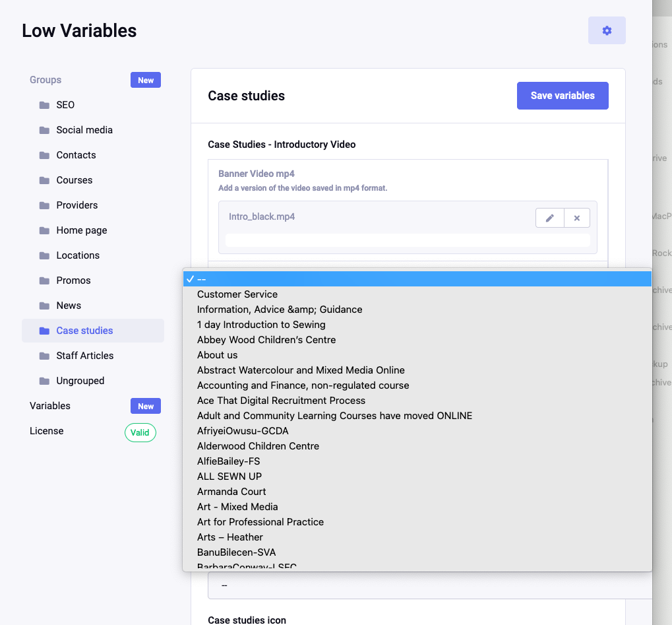This screenshot has width=672, height=625.
Task: Click the Contacts folder icon
Action: (44, 155)
